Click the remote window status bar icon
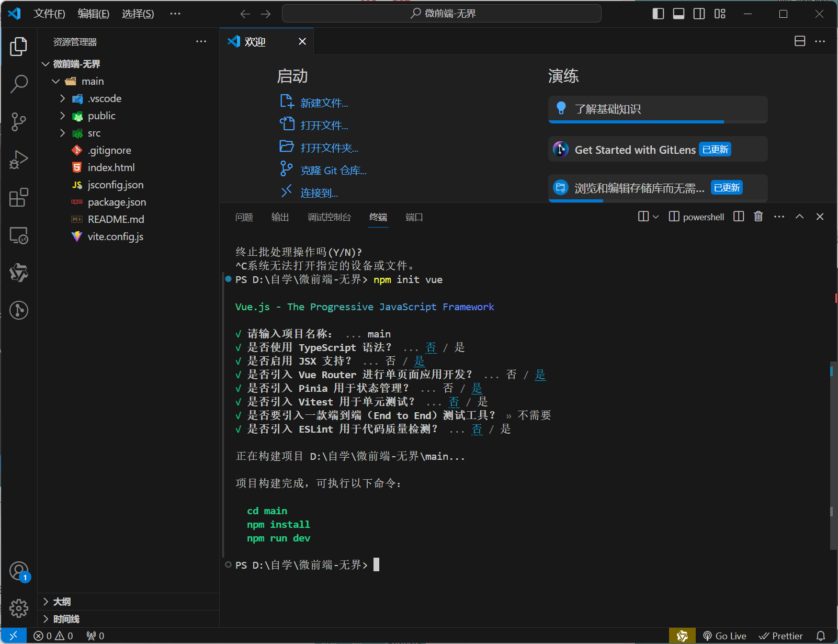 pos(14,636)
